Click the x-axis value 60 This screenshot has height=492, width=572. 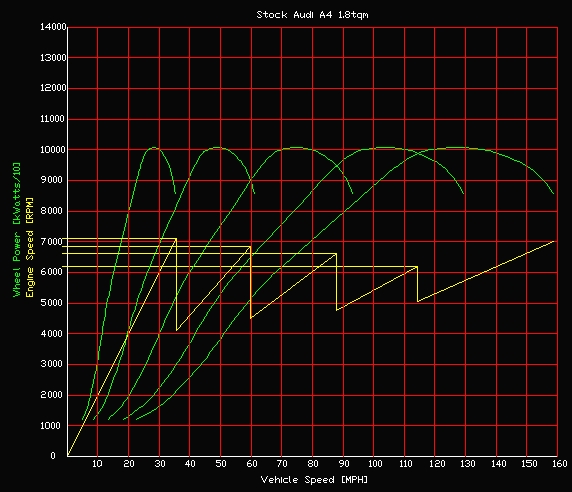pyautogui.click(x=252, y=464)
